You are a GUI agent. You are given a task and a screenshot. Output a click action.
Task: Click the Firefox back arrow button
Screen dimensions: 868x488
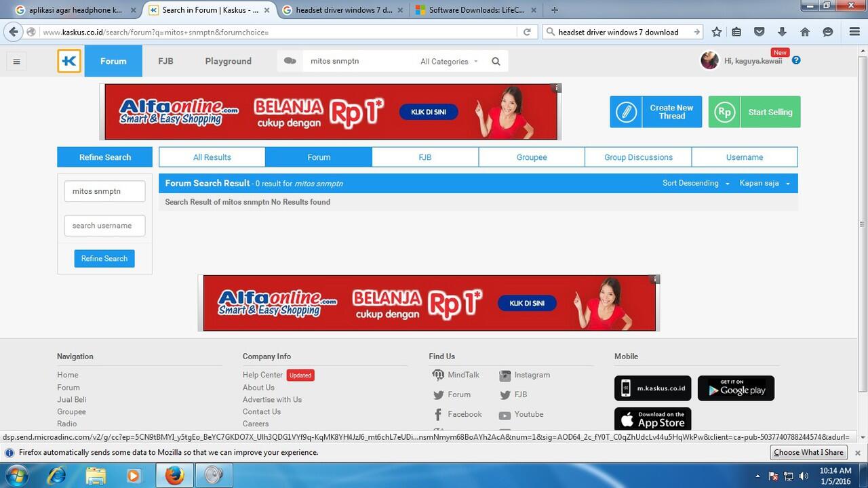click(13, 32)
